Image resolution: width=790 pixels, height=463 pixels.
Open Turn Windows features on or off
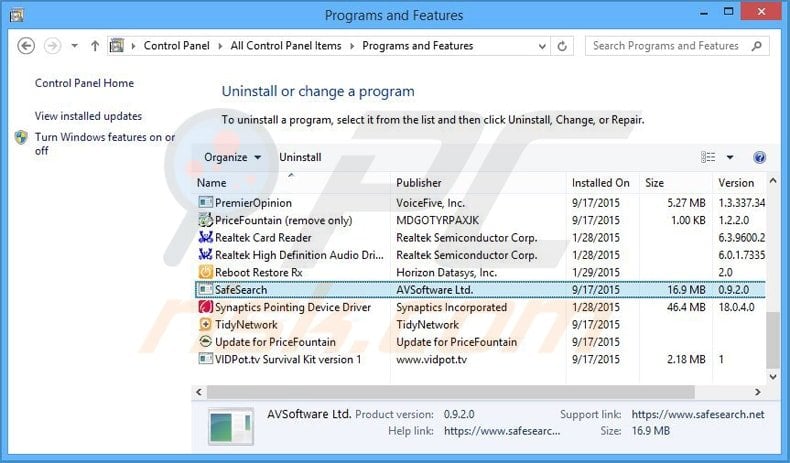105,144
